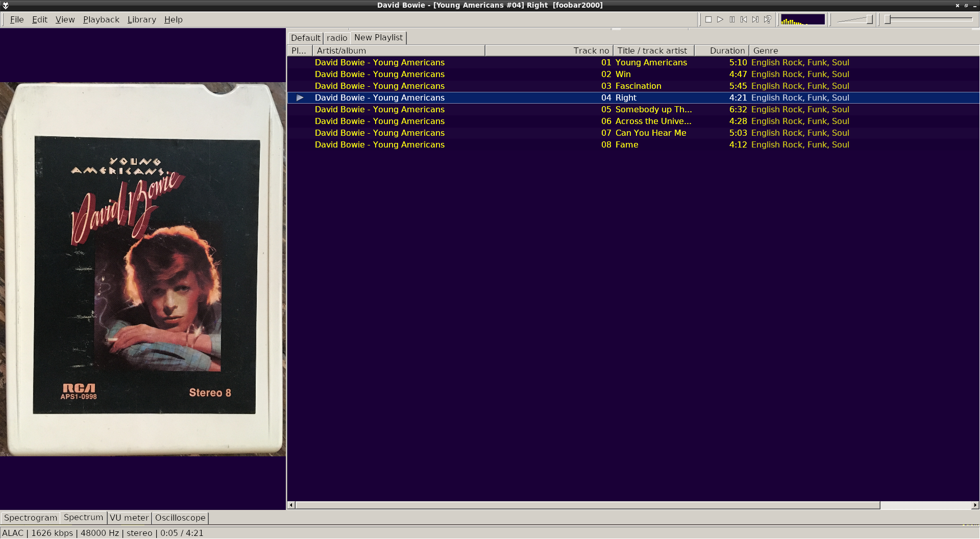Select track 01 Young Americans
This screenshot has height=539, width=980.
pyautogui.click(x=633, y=62)
